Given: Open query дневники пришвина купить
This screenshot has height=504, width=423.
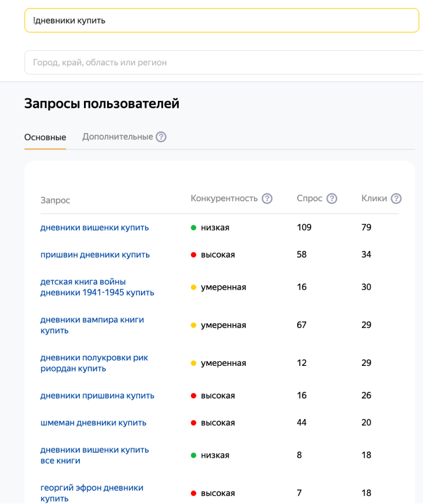Looking at the screenshot, I should 97,396.
